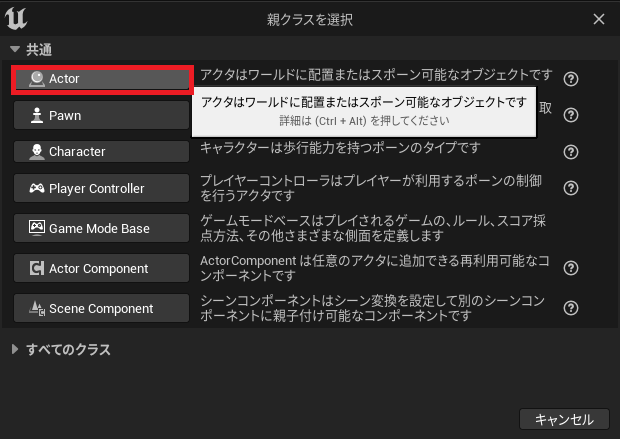Collapse the 共通 section
Image resolution: width=620 pixels, height=439 pixels.
tap(15, 49)
